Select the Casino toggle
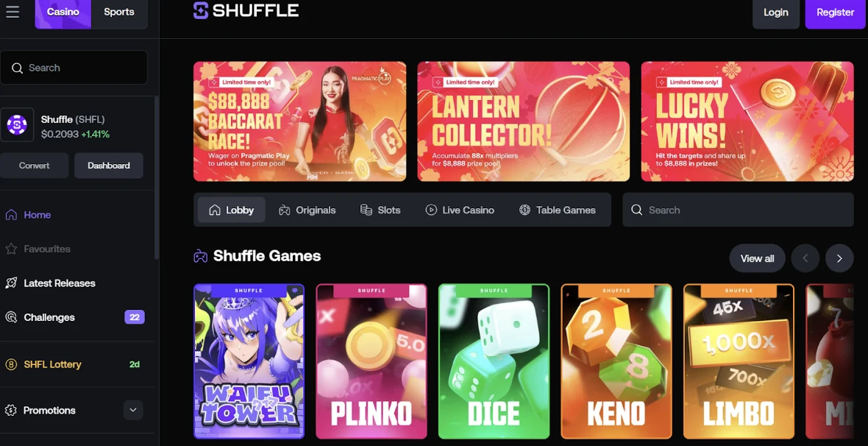868x446 pixels. click(x=63, y=13)
